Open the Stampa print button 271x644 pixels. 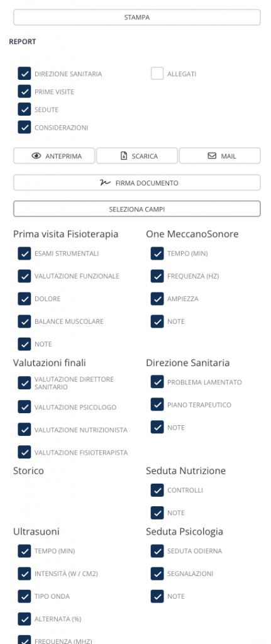(136, 18)
